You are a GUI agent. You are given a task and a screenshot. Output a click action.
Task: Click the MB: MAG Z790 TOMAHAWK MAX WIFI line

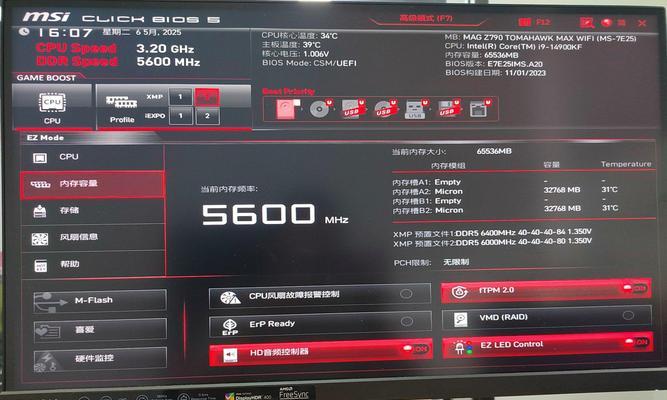[x=540, y=38]
